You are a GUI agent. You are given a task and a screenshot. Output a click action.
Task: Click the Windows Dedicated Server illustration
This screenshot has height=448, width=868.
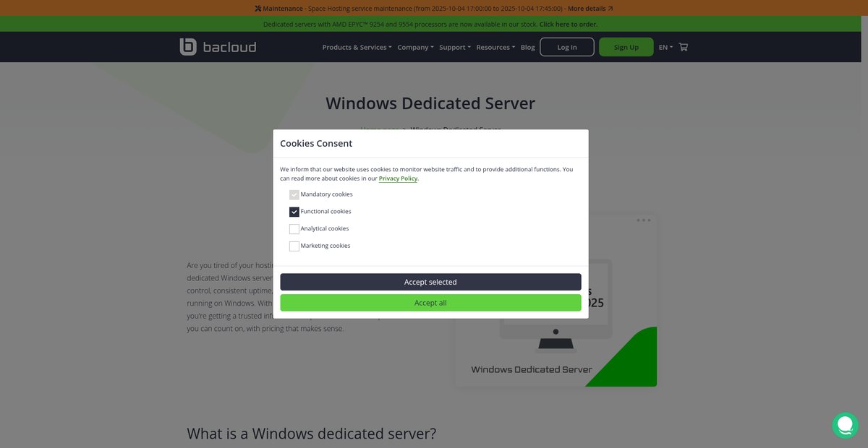556,301
